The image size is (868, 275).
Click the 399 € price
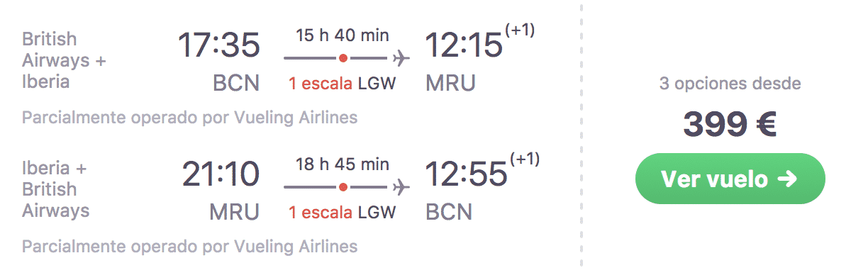pos(730,125)
